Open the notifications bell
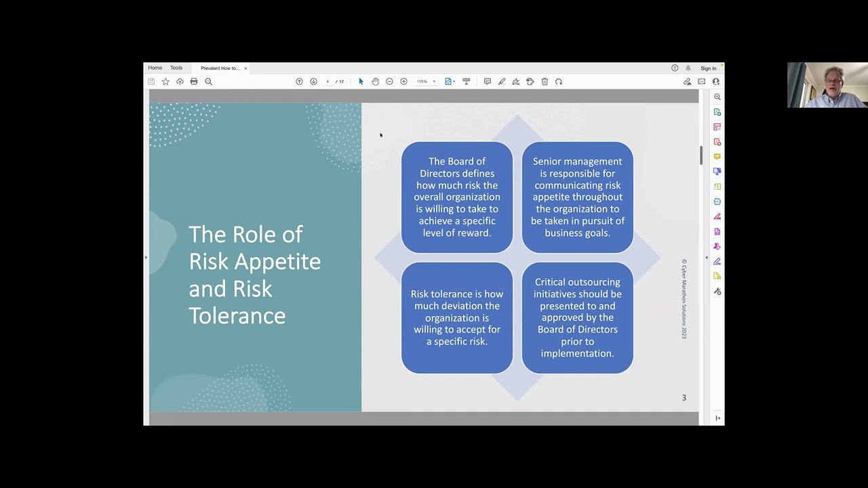This screenshot has height=488, width=868. (x=688, y=68)
